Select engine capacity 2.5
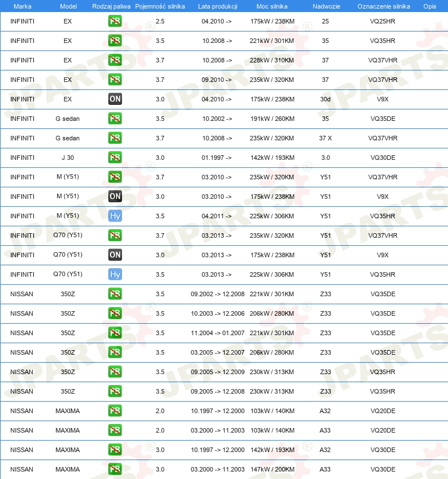This screenshot has height=479, width=448. 160,21
